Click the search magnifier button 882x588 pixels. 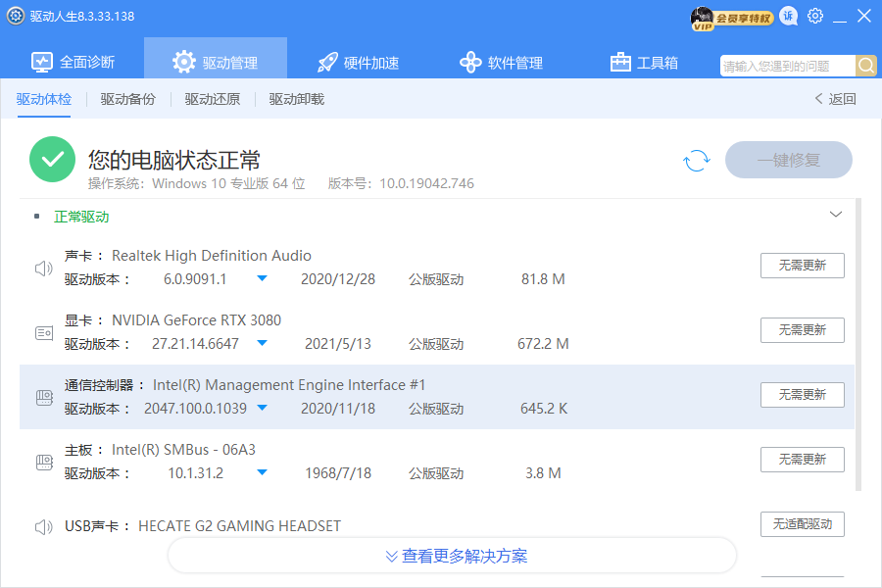coord(866,66)
